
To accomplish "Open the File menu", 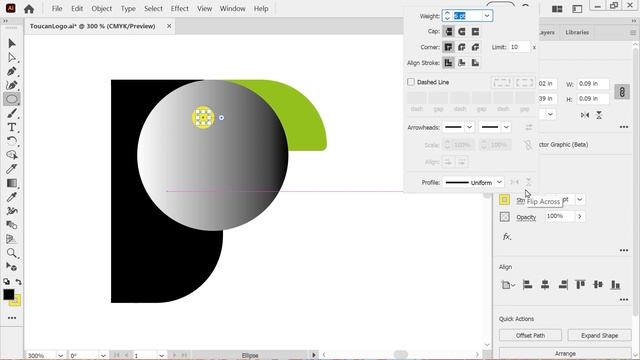I will [57, 9].
